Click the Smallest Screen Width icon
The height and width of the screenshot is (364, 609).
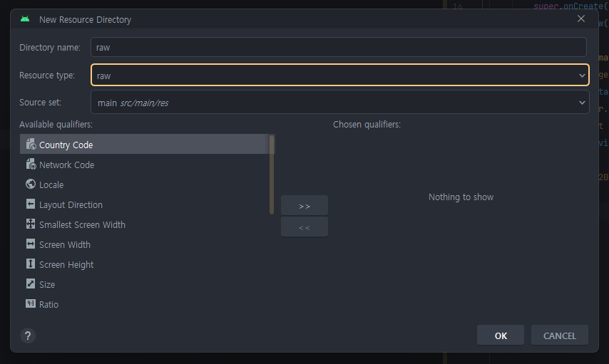point(31,224)
